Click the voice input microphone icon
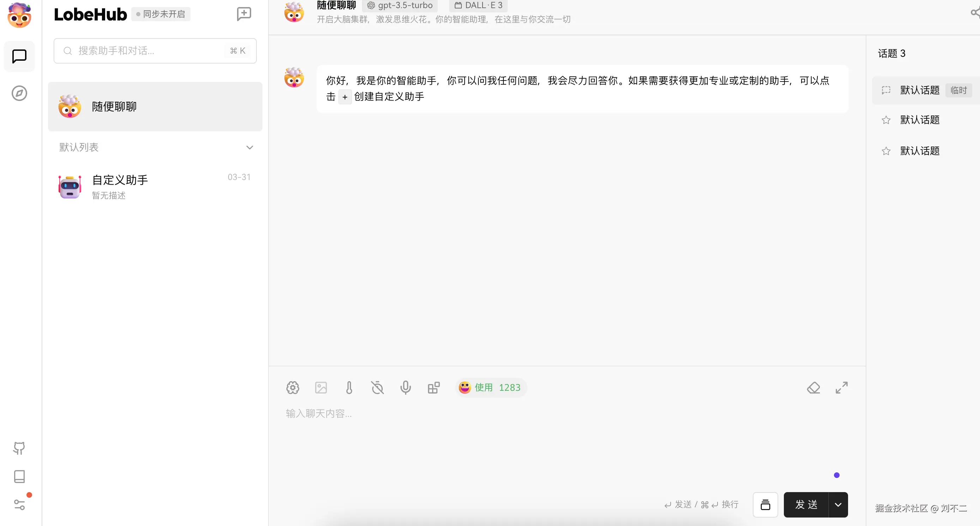980x526 pixels. click(x=405, y=388)
